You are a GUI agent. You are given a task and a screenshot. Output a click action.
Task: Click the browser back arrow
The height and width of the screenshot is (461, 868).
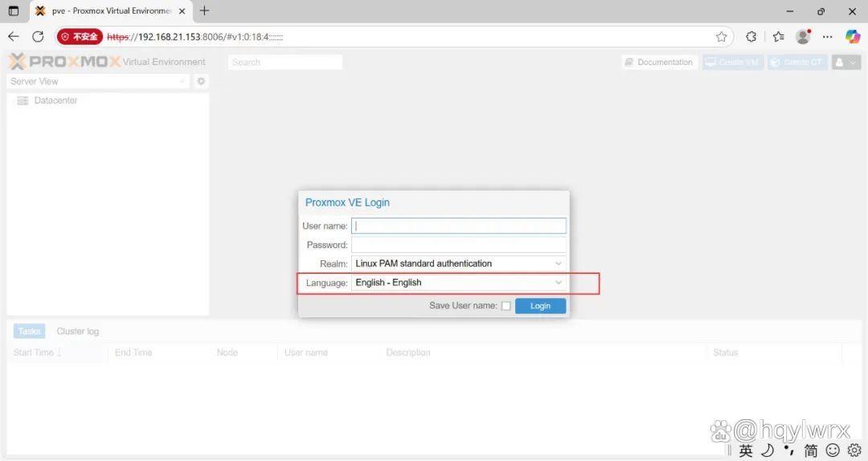tap(14, 36)
